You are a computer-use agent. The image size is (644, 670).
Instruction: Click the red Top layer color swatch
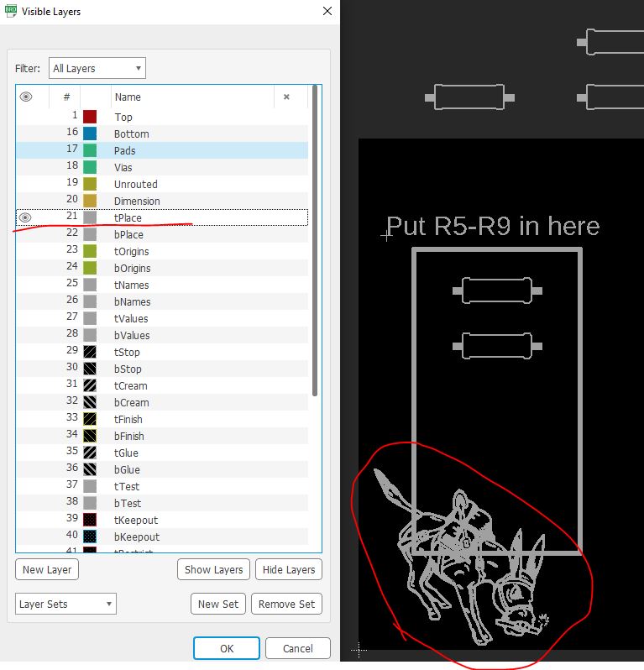pyautogui.click(x=90, y=117)
